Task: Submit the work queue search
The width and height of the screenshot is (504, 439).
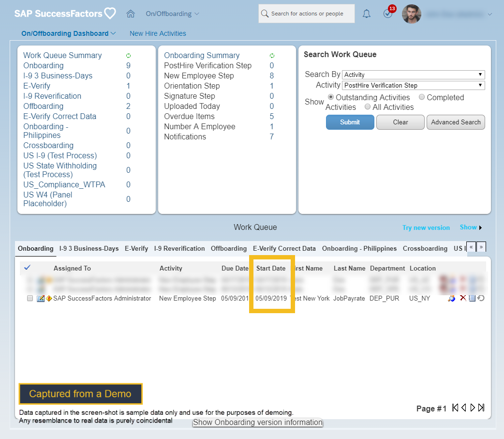Action: pos(350,122)
